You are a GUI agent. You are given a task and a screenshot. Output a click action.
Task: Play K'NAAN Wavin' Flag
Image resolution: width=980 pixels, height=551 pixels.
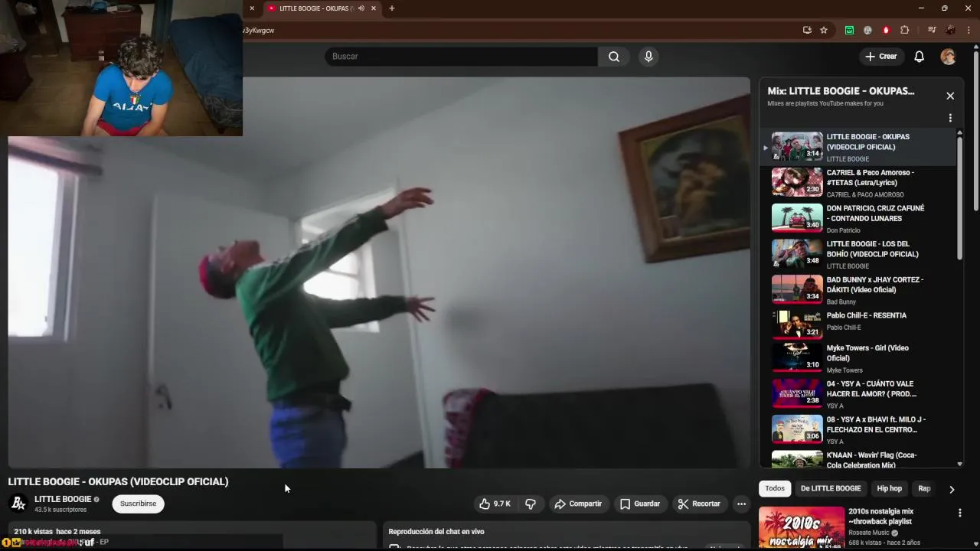(857, 458)
